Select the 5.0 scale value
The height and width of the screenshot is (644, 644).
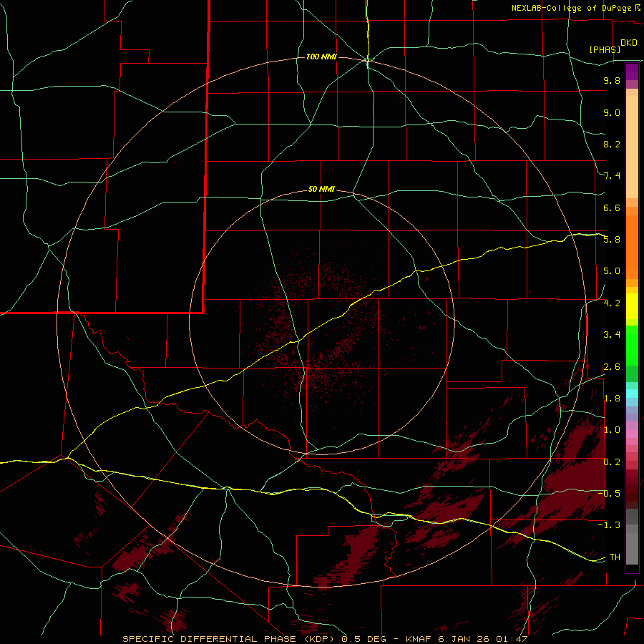612,271
